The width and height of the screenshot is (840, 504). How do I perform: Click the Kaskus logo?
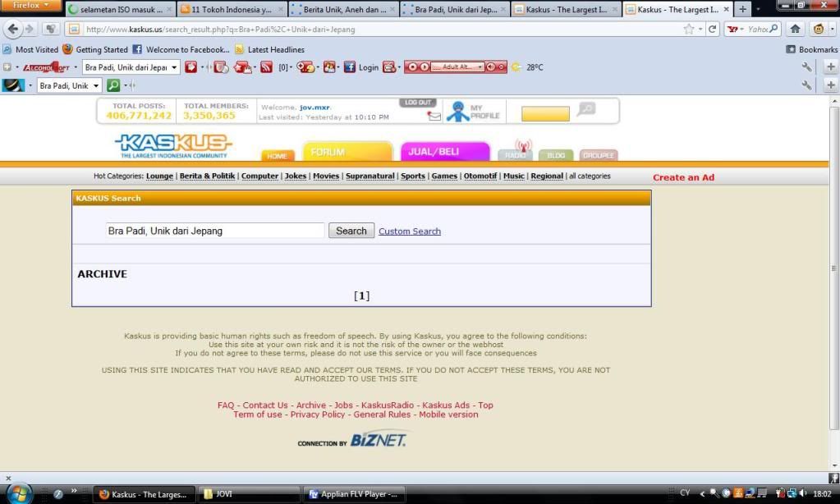point(173,146)
